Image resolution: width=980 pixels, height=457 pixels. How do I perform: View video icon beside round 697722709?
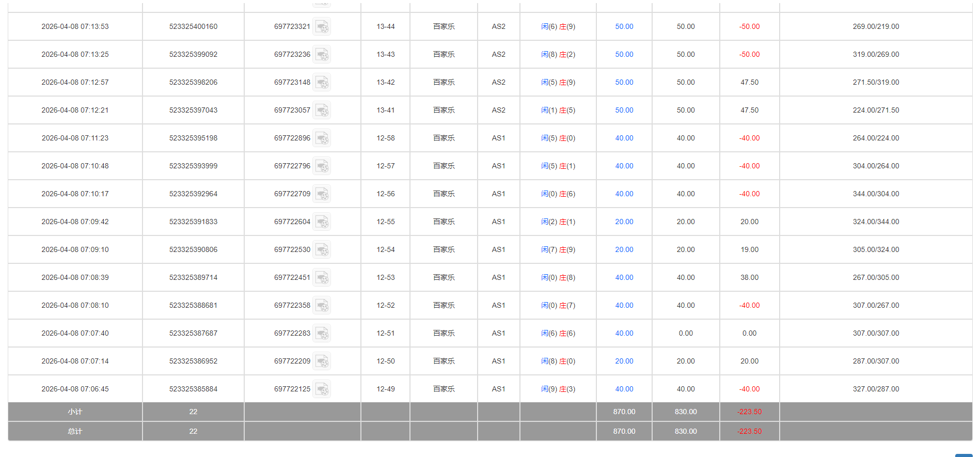pyautogui.click(x=322, y=194)
